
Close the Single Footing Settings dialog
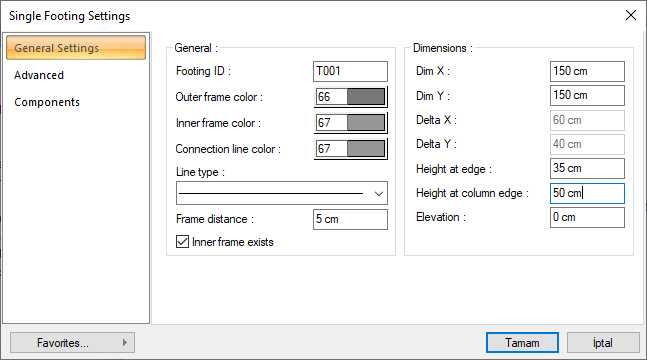pyautogui.click(x=630, y=15)
